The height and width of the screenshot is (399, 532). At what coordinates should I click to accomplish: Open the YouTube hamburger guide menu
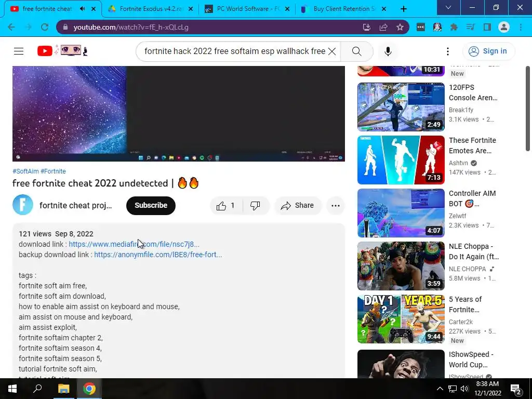click(19, 51)
